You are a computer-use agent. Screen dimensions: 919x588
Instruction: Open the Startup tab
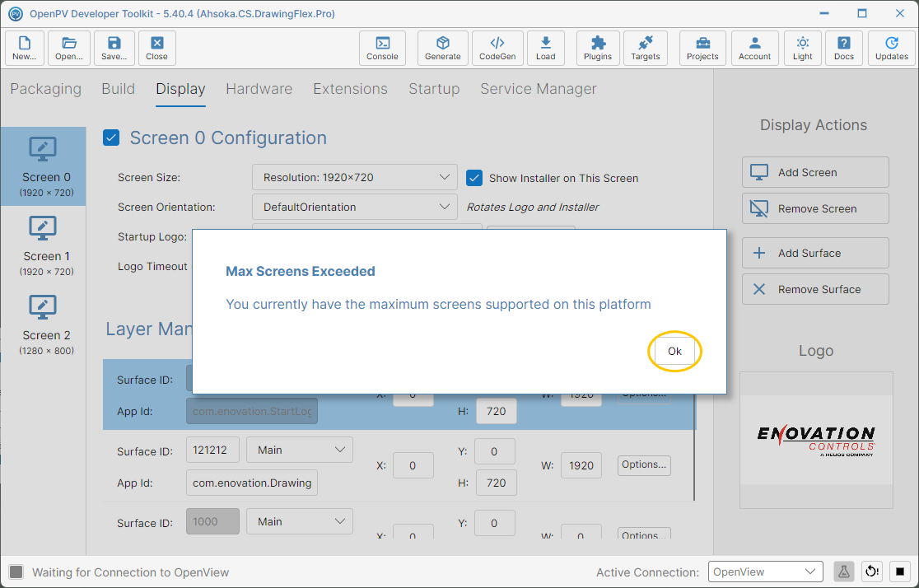[434, 89]
